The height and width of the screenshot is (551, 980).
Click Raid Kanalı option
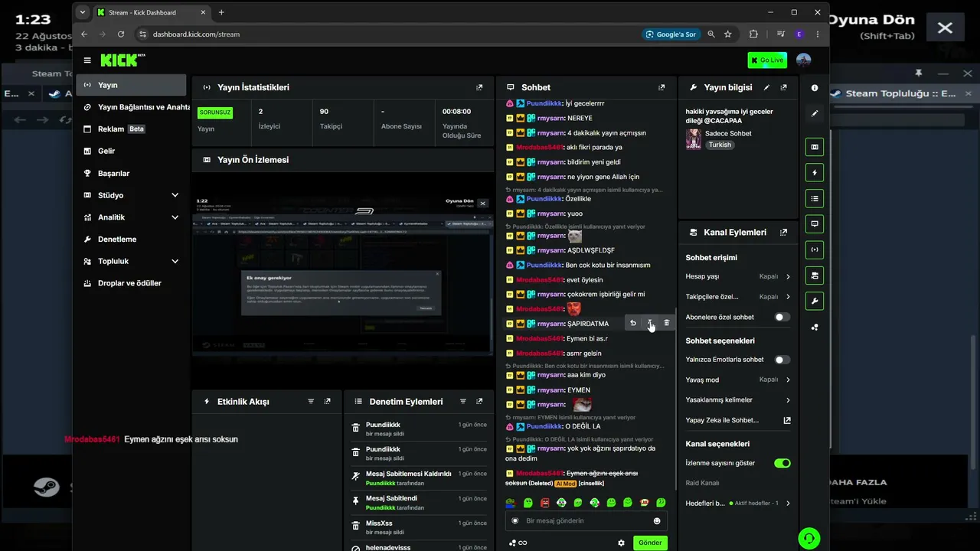[702, 483]
